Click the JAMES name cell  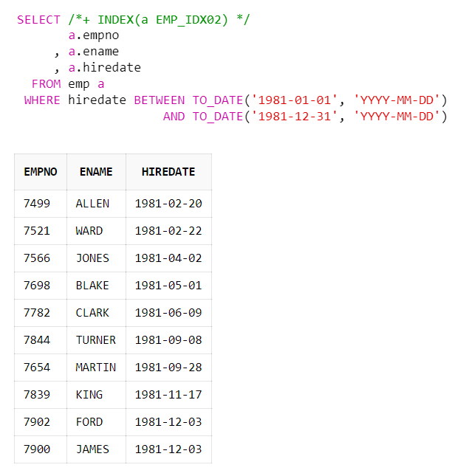click(96, 449)
